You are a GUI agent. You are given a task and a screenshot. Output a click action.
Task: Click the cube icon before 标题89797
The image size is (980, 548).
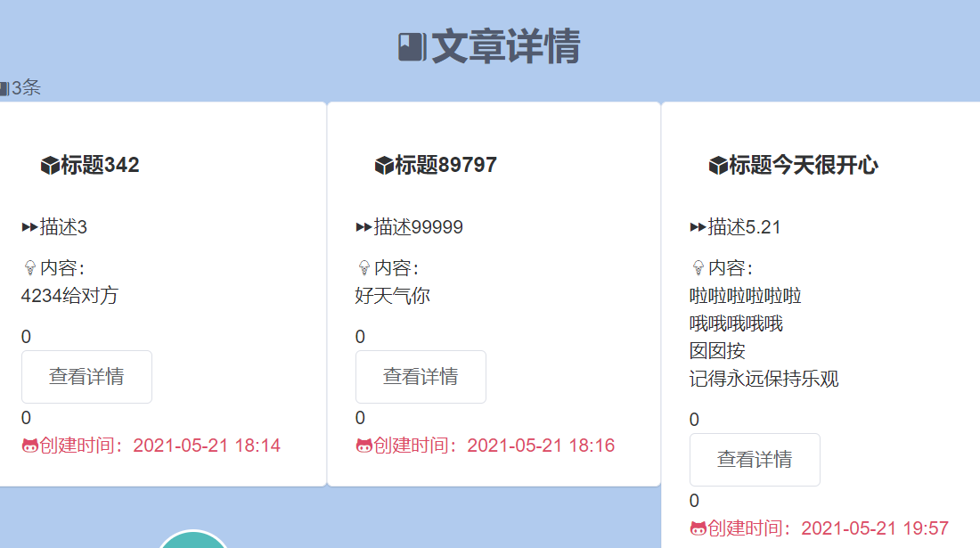pos(384,166)
